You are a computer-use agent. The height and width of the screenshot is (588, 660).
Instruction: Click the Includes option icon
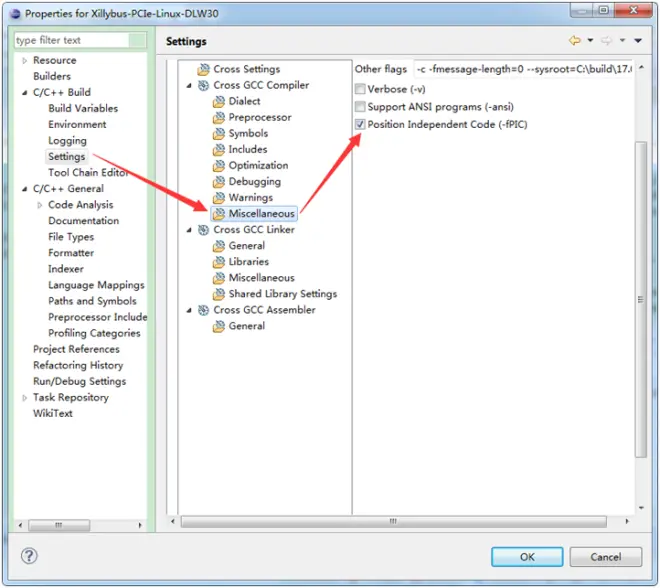click(x=218, y=149)
